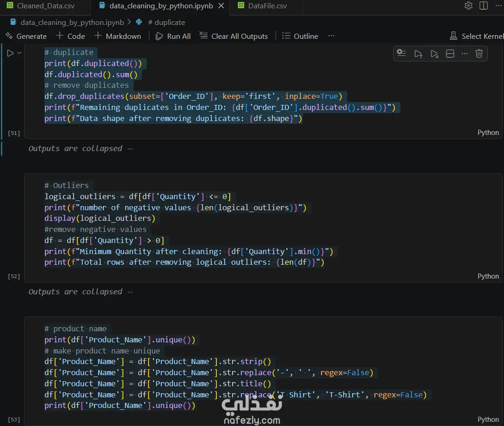Screen dimensions: 504x426
Task: Run the duplicate cell with play icon
Action: (10, 53)
